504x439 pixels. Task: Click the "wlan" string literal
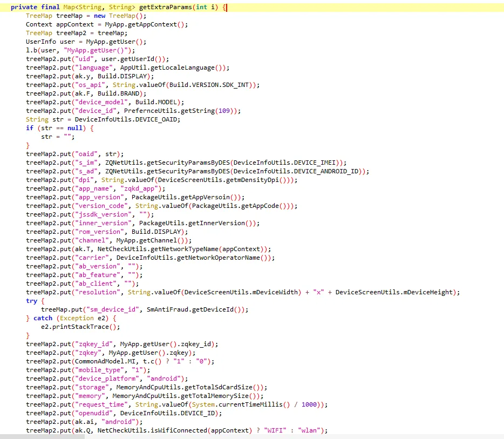point(309,431)
